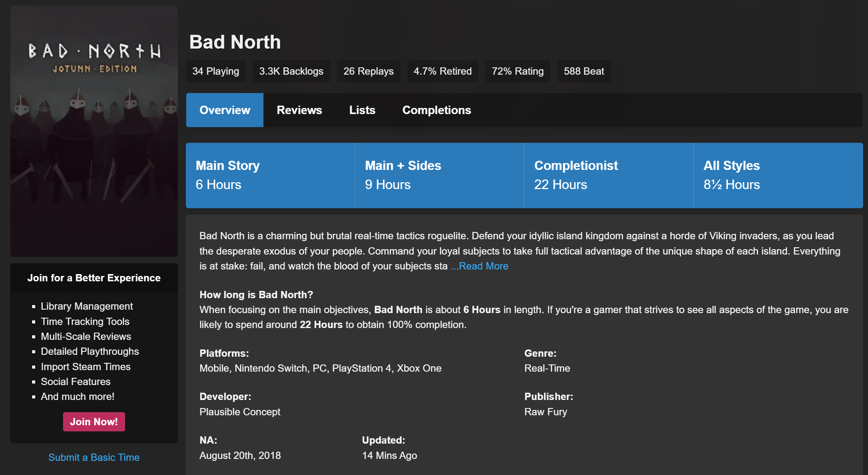Open Submit a Basic Time link
The width and height of the screenshot is (868, 475).
pyautogui.click(x=94, y=457)
